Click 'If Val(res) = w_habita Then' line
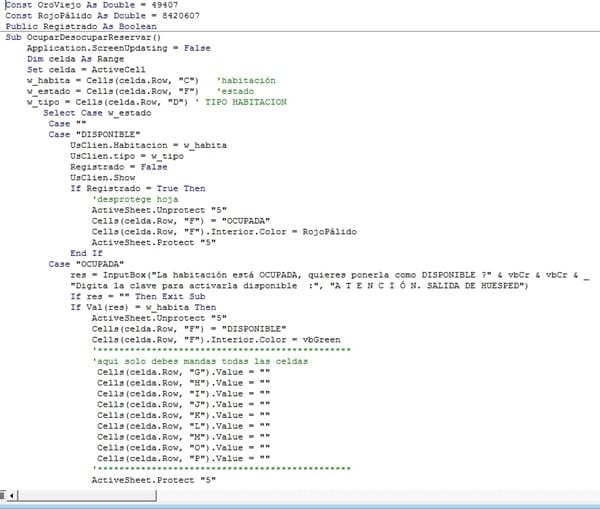 [143, 307]
